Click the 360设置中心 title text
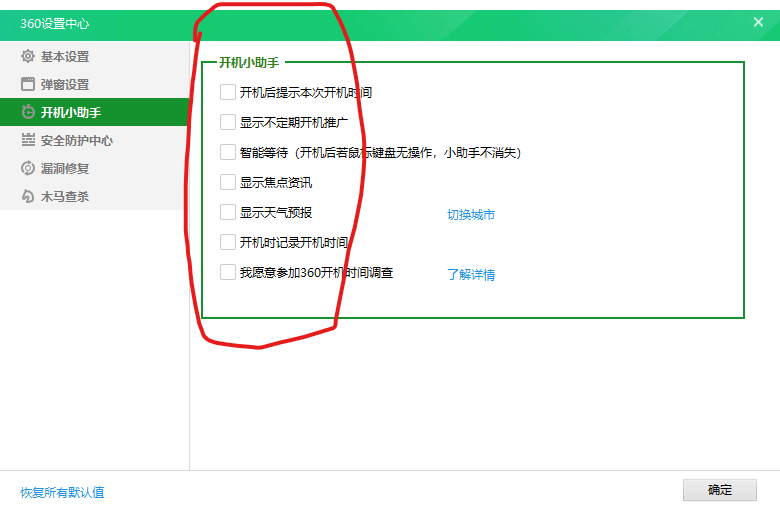 tap(55, 23)
